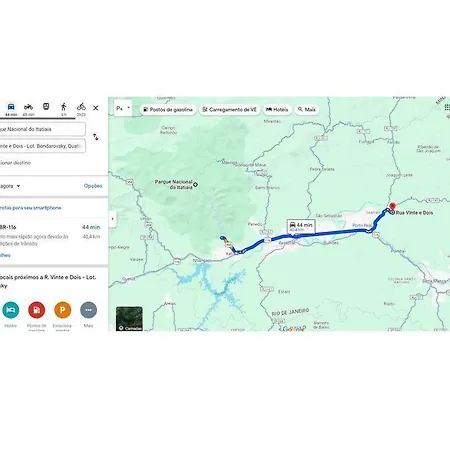Open parking filter dropdown arrow on map
The height and width of the screenshot is (450, 450).
tap(129, 108)
